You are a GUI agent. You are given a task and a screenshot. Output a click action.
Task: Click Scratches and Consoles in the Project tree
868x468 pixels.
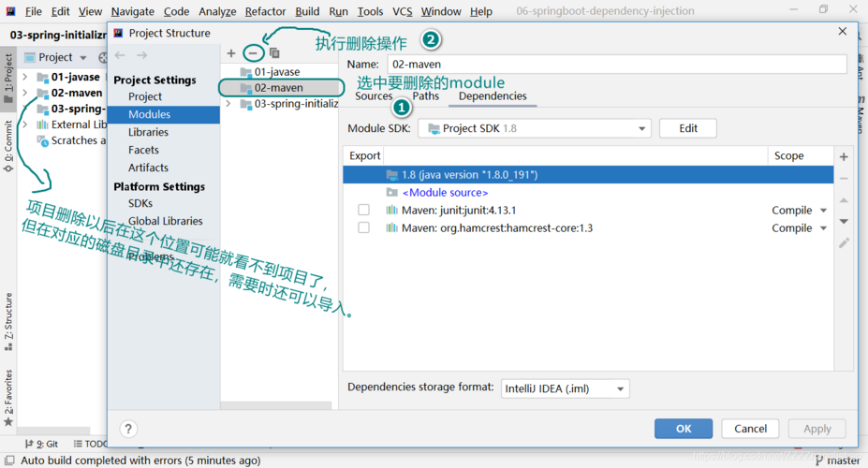tap(71, 140)
